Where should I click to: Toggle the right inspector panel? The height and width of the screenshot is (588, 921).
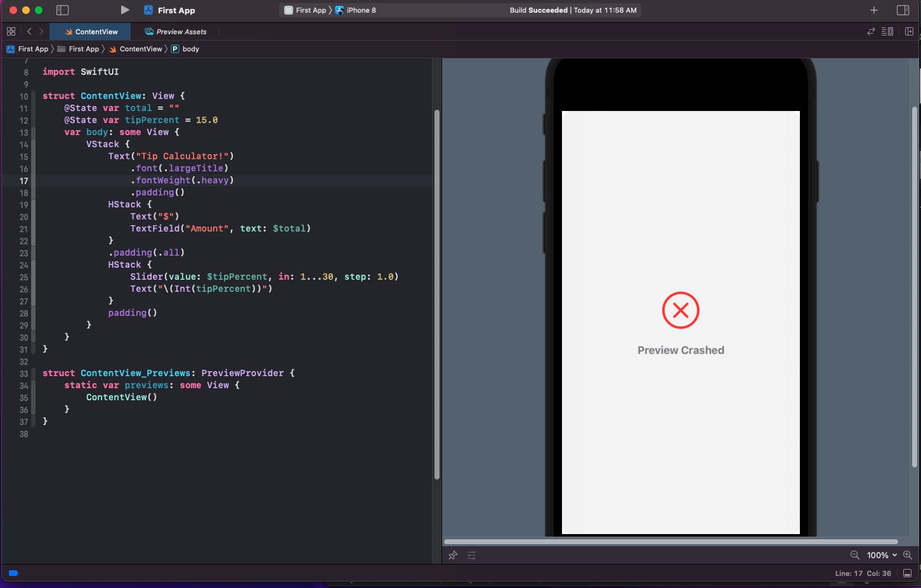903,10
